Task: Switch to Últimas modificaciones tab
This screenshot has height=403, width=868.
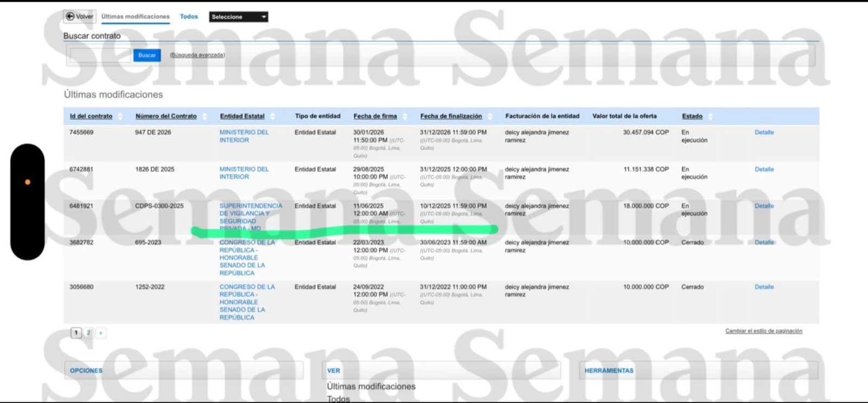Action: tap(135, 17)
